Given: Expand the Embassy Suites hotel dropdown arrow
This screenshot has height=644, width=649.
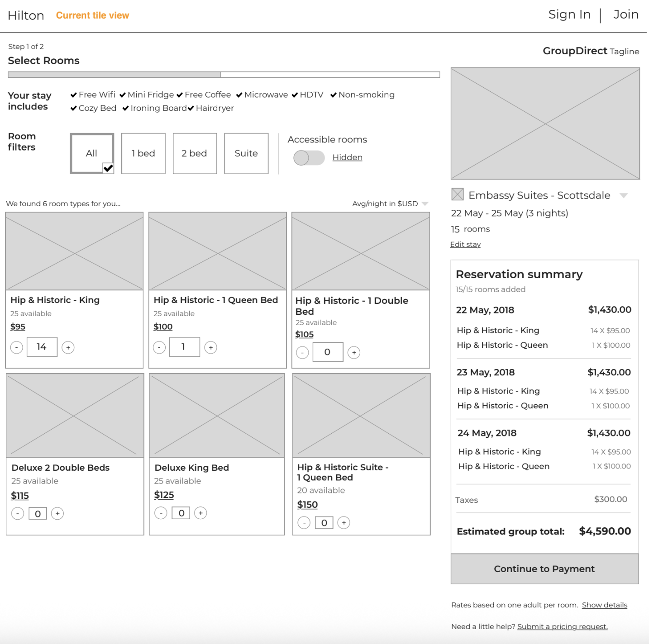Looking at the screenshot, I should pos(624,195).
